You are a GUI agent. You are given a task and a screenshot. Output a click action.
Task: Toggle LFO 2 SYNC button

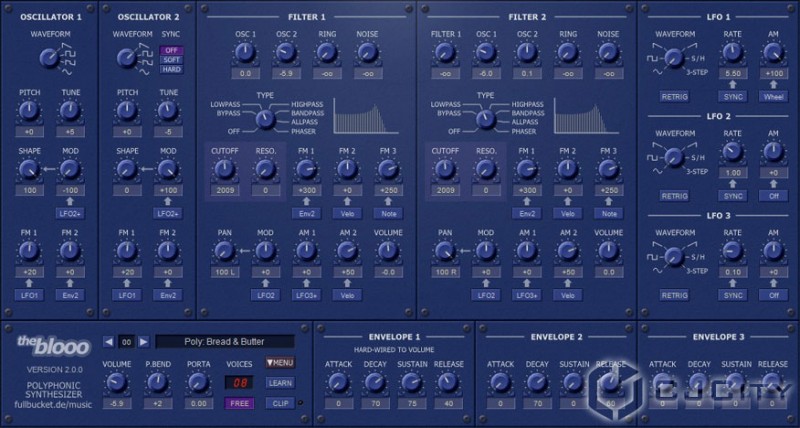[733, 195]
